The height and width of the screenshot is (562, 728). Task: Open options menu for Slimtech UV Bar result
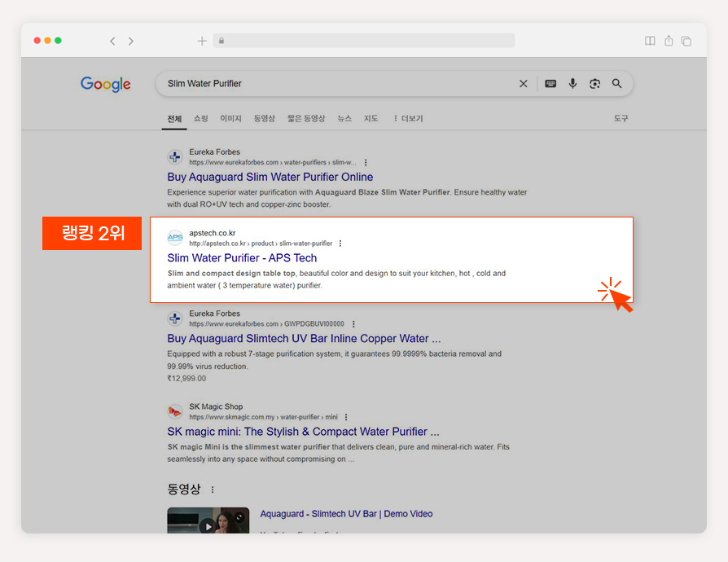[x=353, y=323]
